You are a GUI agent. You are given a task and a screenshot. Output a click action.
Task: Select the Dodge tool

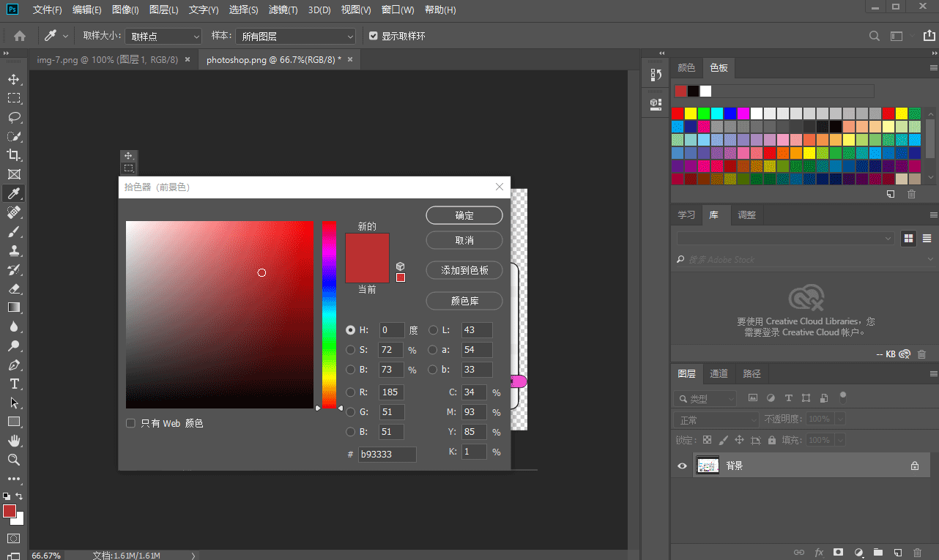click(x=13, y=346)
